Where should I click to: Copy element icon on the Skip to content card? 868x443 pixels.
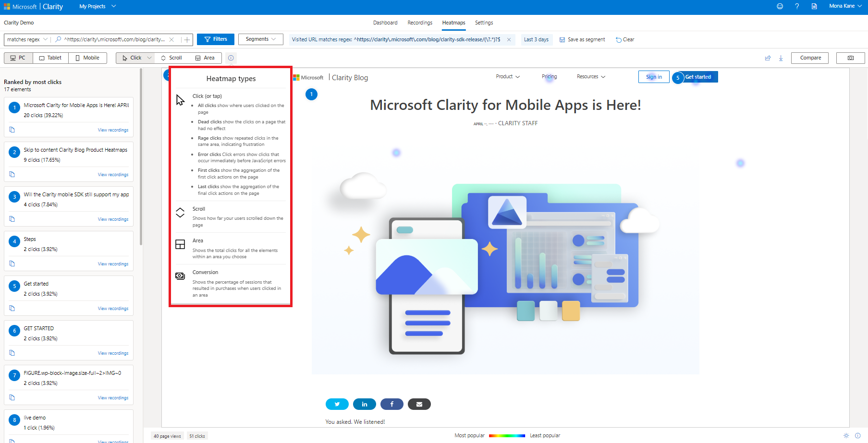click(x=12, y=174)
